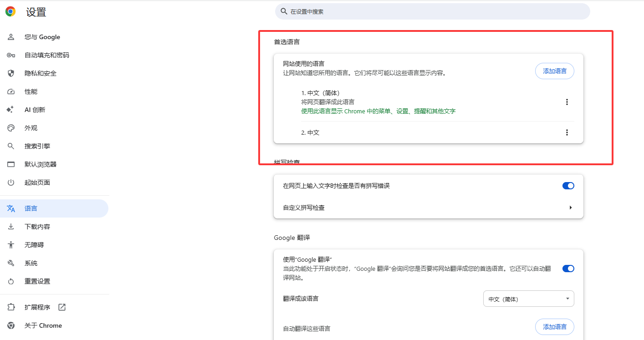Click the Google 翻译 section heading
The width and height of the screenshot is (644, 340).
coord(292,238)
